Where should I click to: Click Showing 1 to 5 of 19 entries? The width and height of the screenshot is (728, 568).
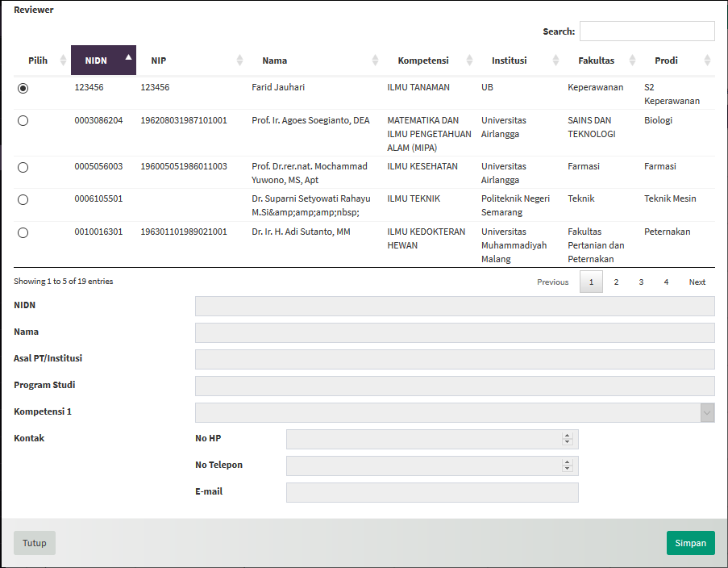pyautogui.click(x=63, y=282)
